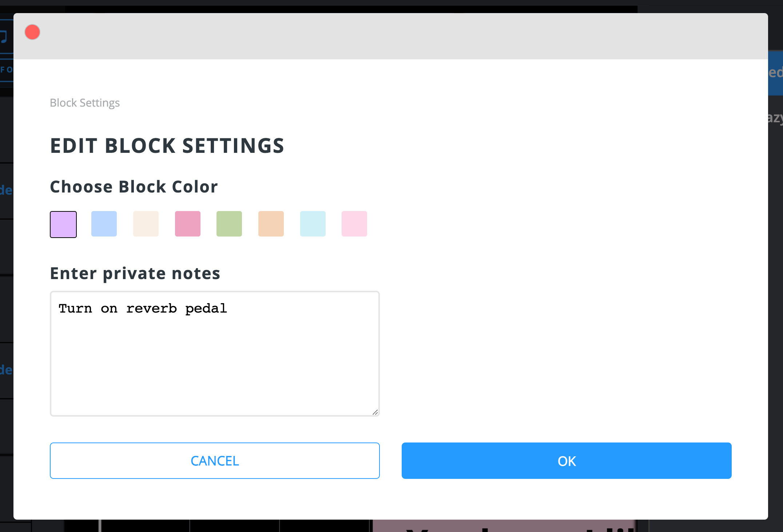This screenshot has height=532, width=783.
Task: Confirm block settings with OK
Action: coord(566,461)
